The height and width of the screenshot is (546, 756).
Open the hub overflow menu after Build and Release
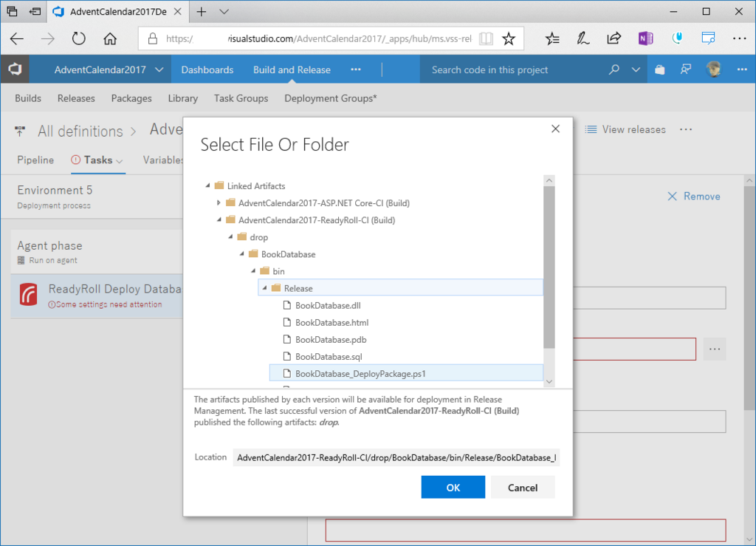point(356,69)
